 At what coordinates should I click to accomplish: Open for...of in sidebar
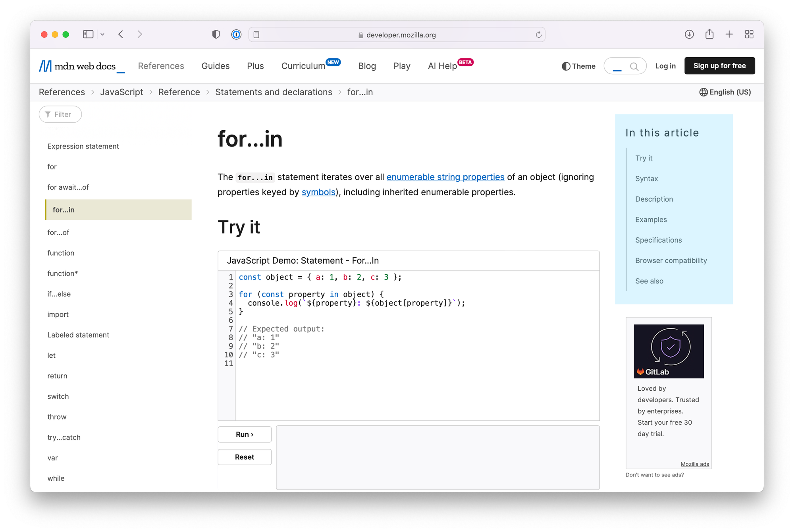(x=58, y=232)
